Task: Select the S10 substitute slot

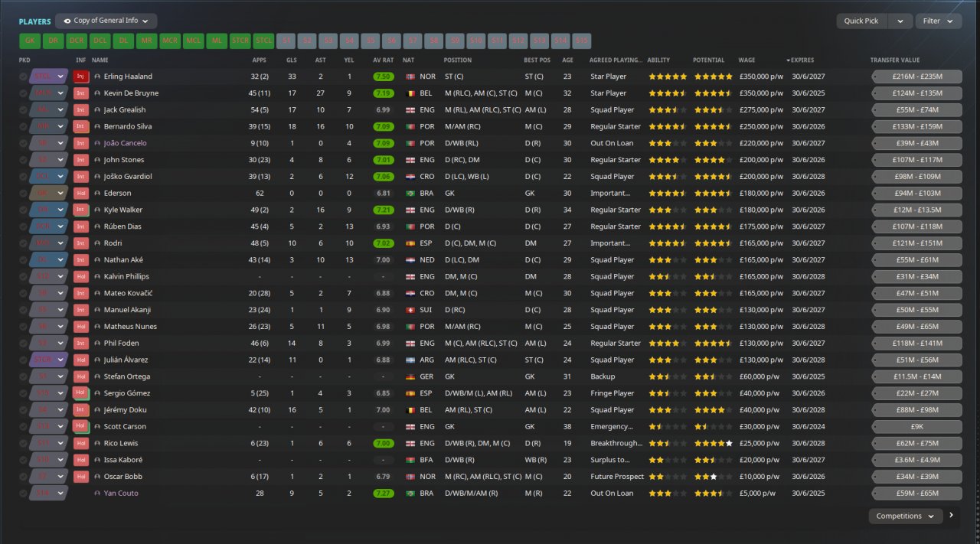Action: [476, 41]
